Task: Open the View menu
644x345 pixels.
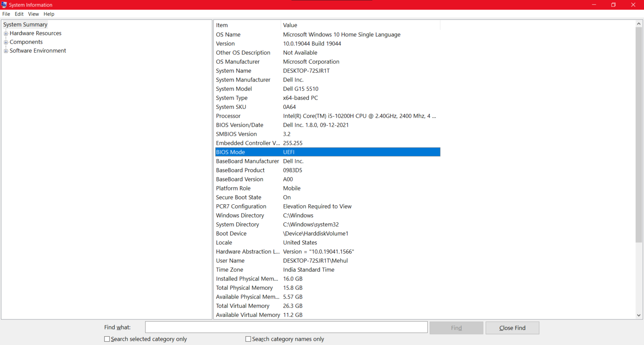Action: 34,14
